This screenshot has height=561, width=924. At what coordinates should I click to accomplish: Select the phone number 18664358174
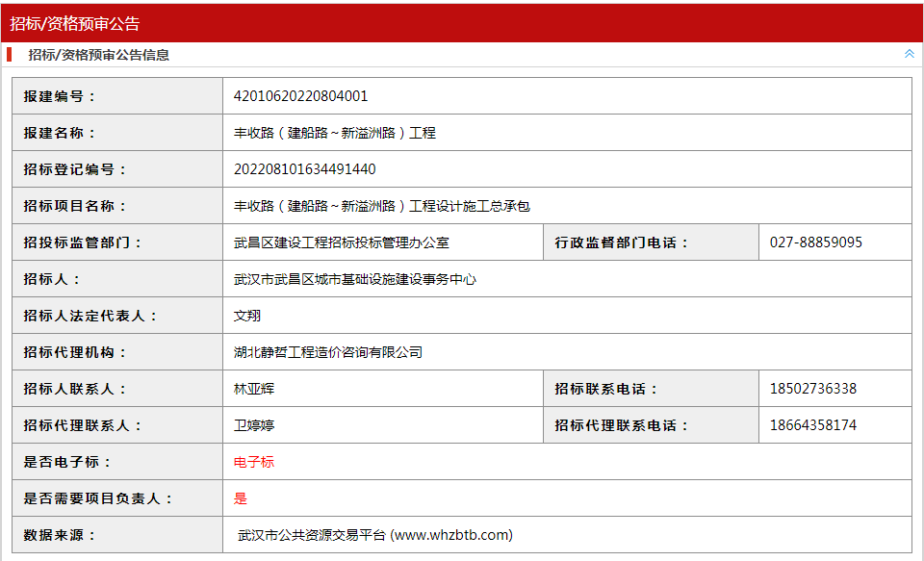(x=813, y=425)
